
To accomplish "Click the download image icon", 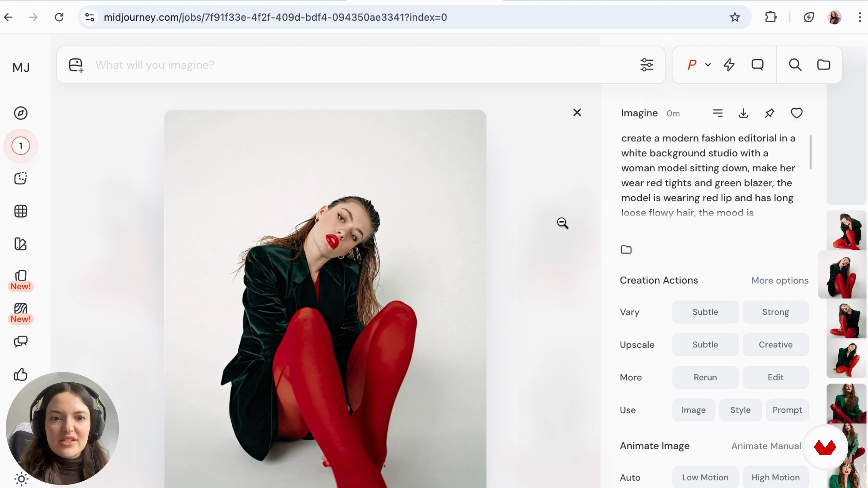I will tap(743, 113).
